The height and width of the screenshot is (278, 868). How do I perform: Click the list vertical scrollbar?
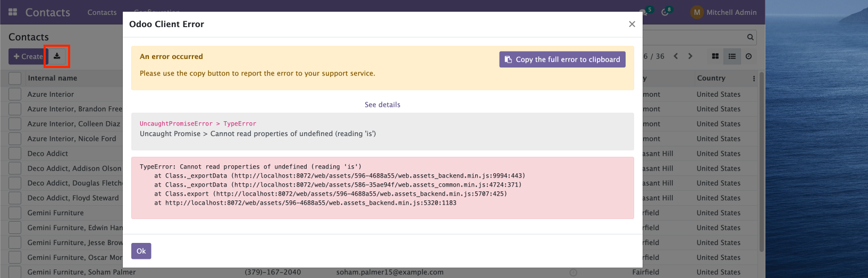pyautogui.click(x=762, y=159)
